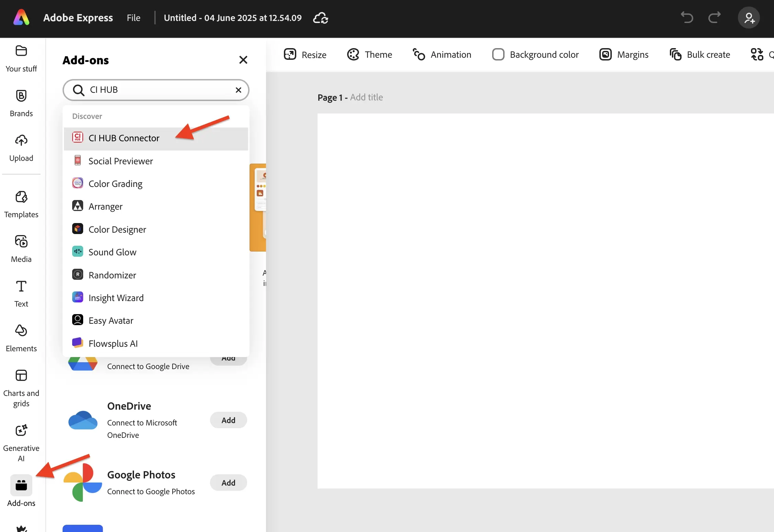Choose Color Grading add-on

point(156,184)
